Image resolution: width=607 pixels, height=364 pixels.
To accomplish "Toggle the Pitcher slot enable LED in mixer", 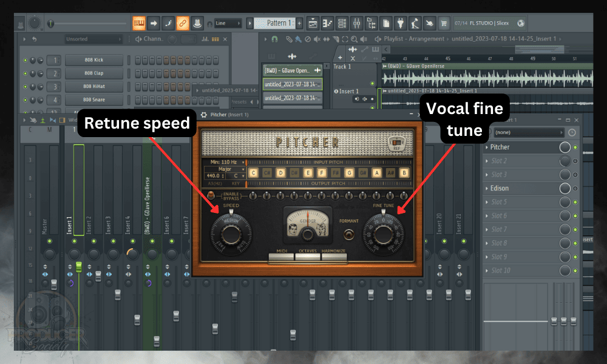I will [575, 147].
